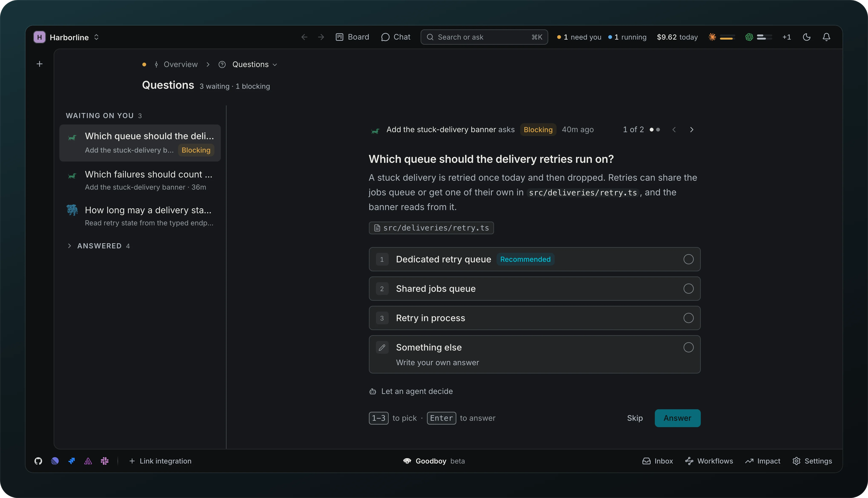
Task: Click the green OpenAI usage indicator
Action: [758, 37]
